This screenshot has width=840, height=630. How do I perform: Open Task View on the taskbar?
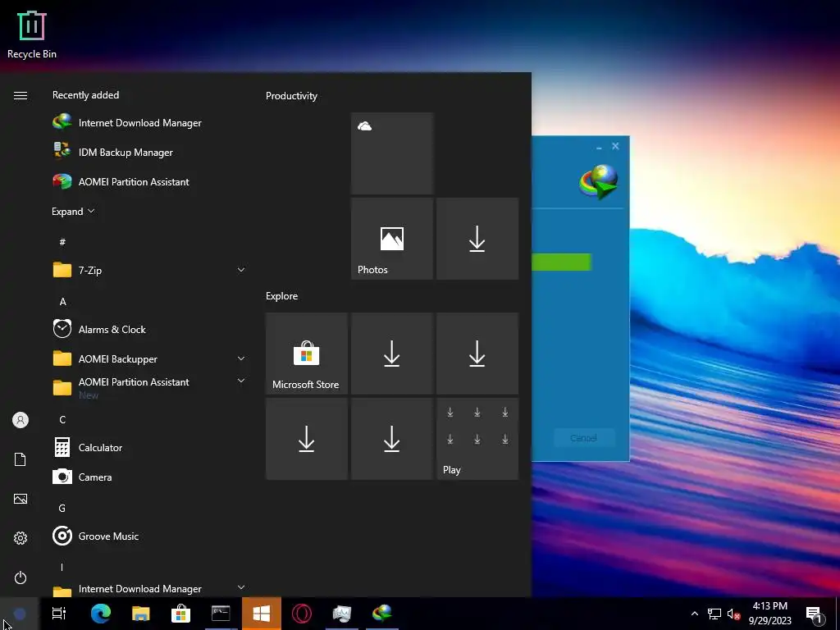pos(59,614)
